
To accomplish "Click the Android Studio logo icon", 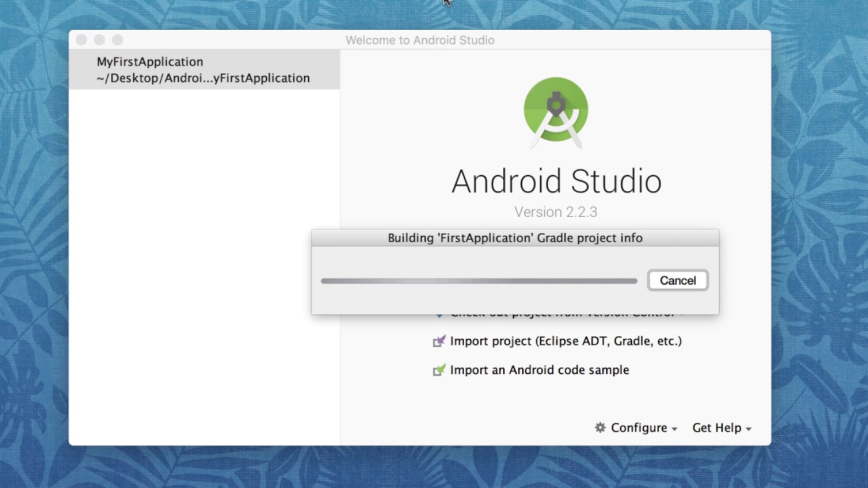I will [556, 113].
